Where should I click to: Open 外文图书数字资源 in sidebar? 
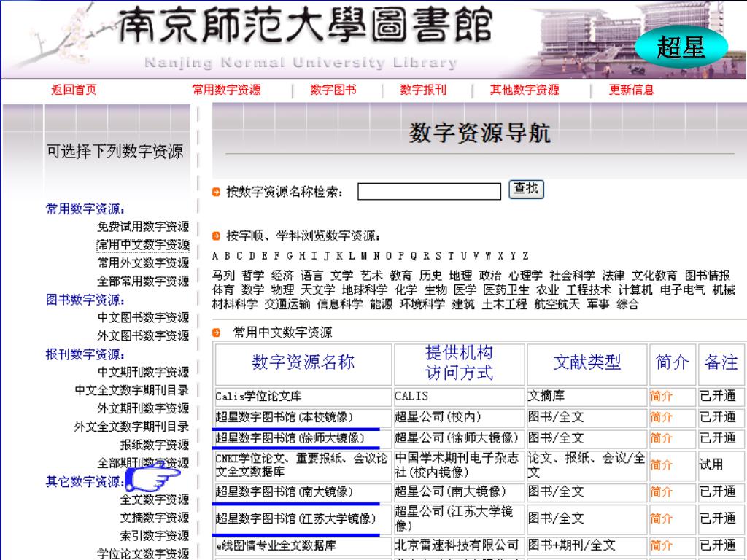pyautogui.click(x=143, y=335)
